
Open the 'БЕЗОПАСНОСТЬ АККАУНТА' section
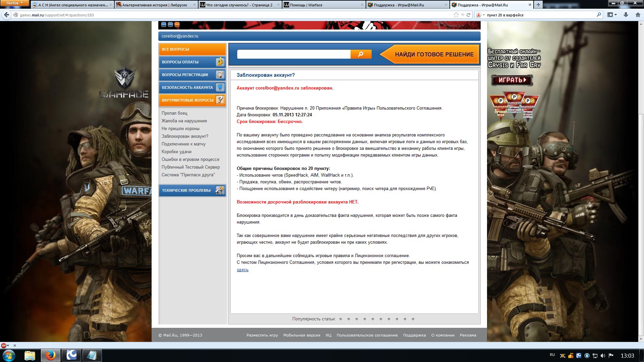[x=192, y=87]
